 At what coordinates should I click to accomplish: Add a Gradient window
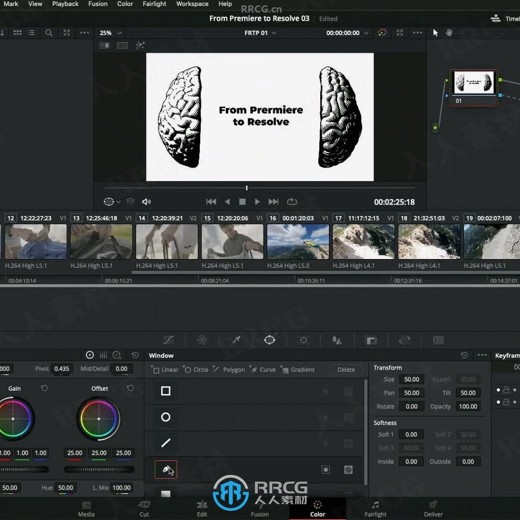[298, 370]
